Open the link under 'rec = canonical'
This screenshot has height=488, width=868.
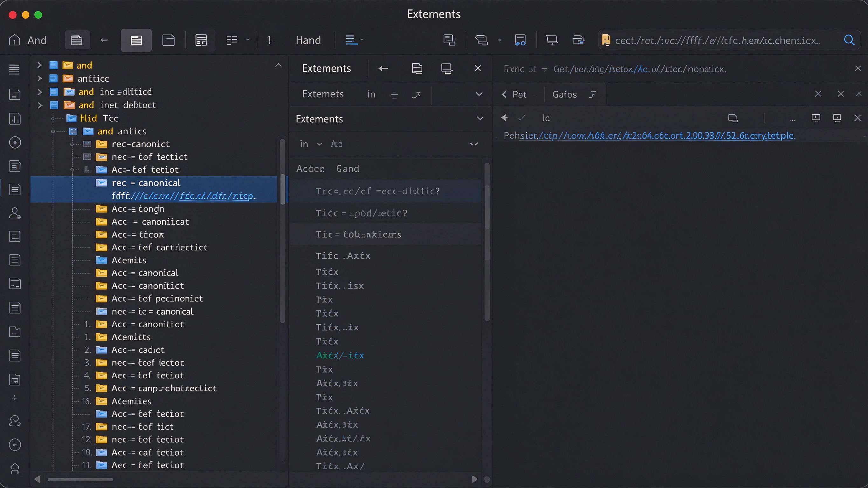point(183,196)
